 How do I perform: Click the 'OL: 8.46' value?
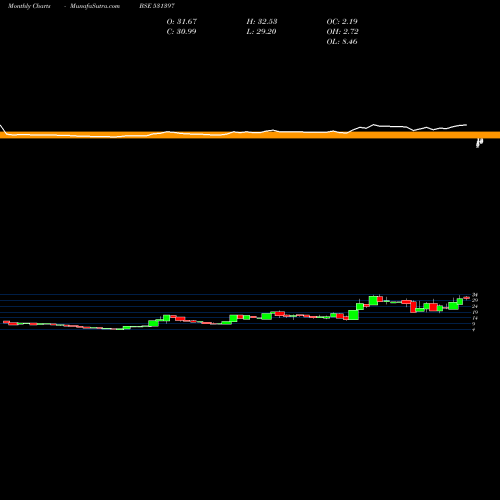[342, 41]
